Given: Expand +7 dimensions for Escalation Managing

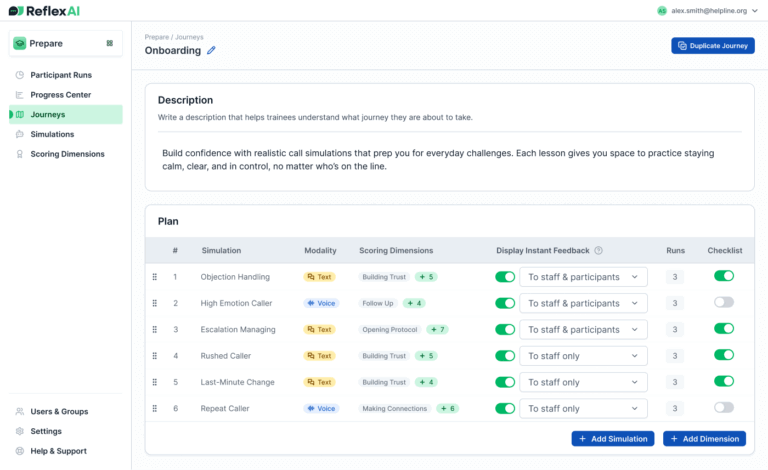Looking at the screenshot, I should pyautogui.click(x=437, y=330).
